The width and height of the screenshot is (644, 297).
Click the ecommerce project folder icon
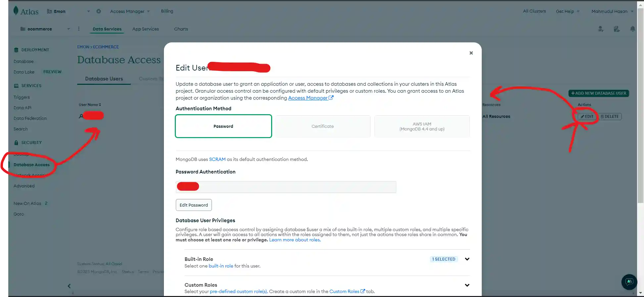coord(23,29)
